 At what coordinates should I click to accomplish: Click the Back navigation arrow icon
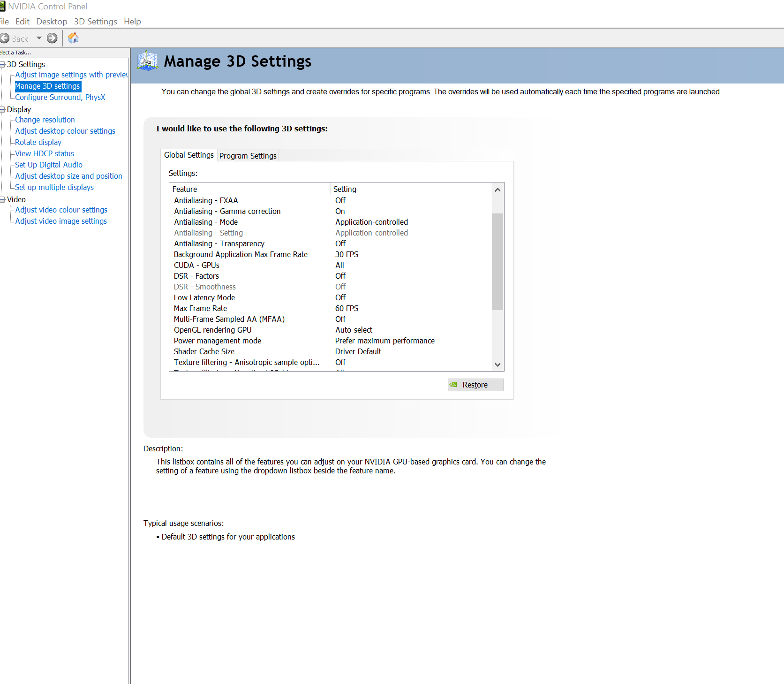5,38
